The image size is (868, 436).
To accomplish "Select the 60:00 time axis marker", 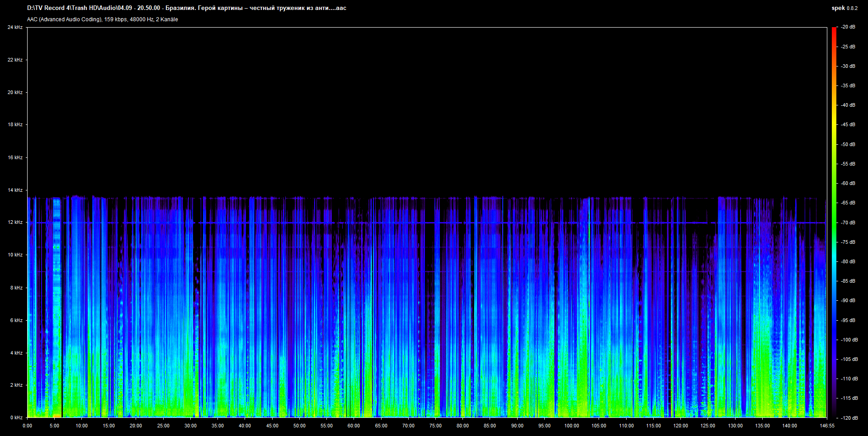I will click(x=354, y=426).
